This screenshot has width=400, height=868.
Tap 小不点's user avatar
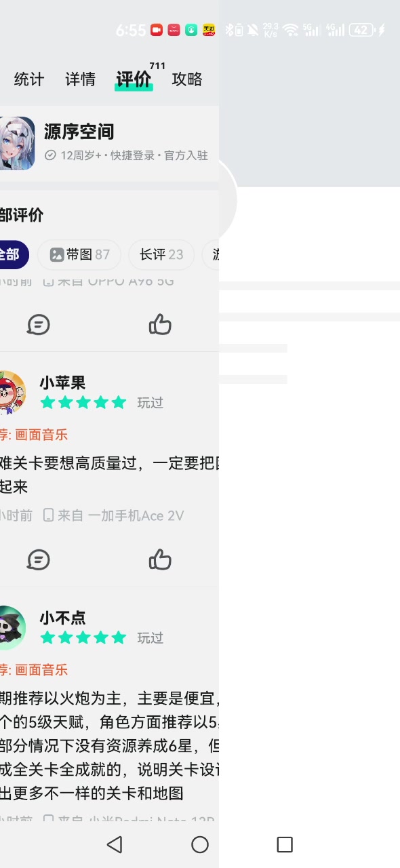pyautogui.click(x=12, y=628)
